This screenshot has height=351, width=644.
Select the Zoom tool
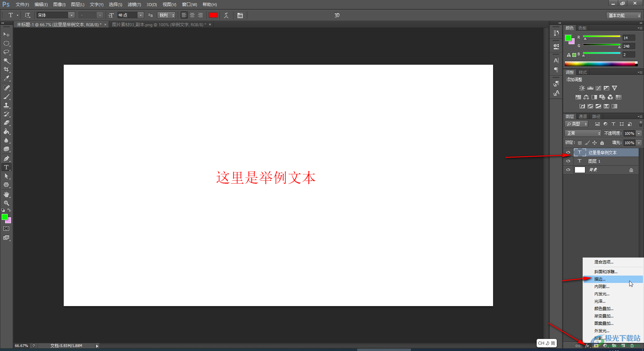[x=6, y=203]
